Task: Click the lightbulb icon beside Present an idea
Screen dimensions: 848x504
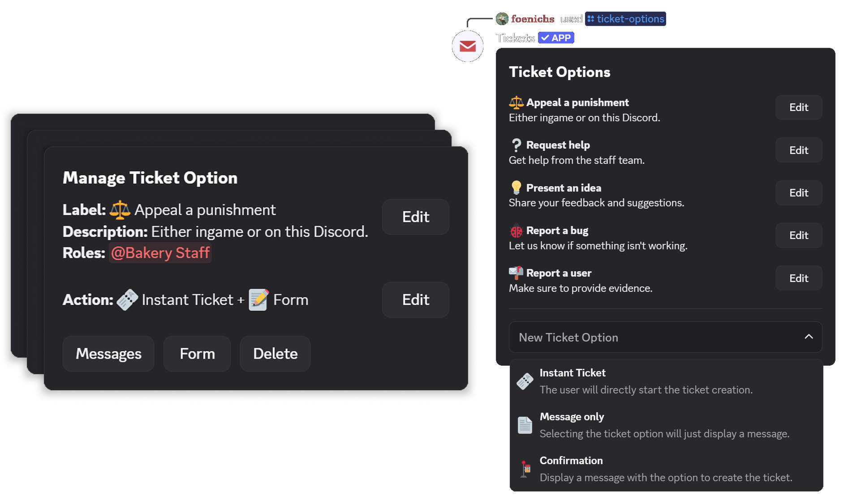Action: [x=516, y=188]
